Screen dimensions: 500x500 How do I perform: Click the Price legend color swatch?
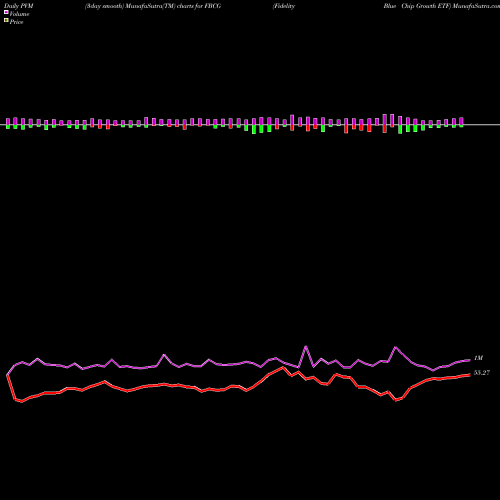point(6,21)
